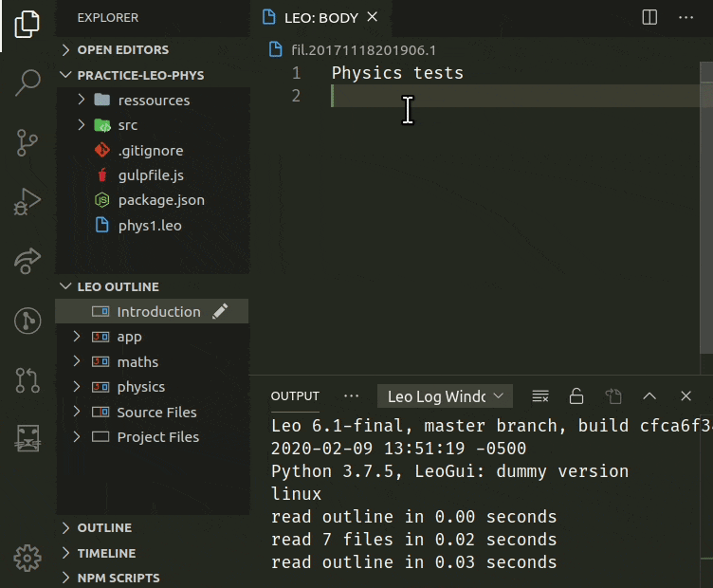Split the editor right

click(x=649, y=17)
